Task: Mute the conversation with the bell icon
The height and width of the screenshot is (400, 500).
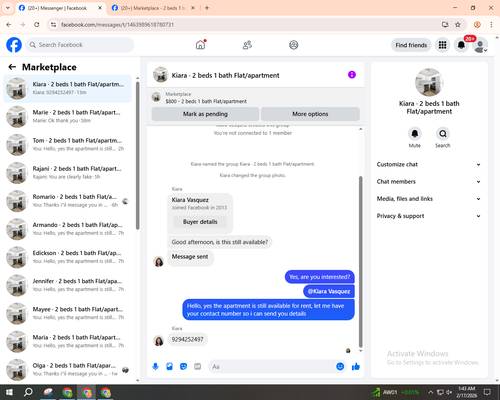Action: pyautogui.click(x=414, y=134)
